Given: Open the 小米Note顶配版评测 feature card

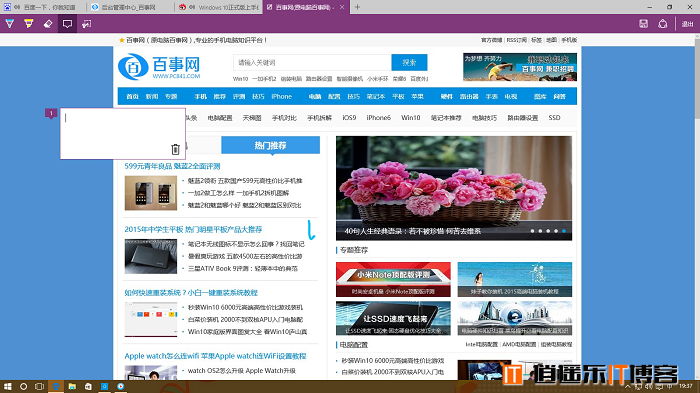Looking at the screenshot, I should tap(393, 280).
